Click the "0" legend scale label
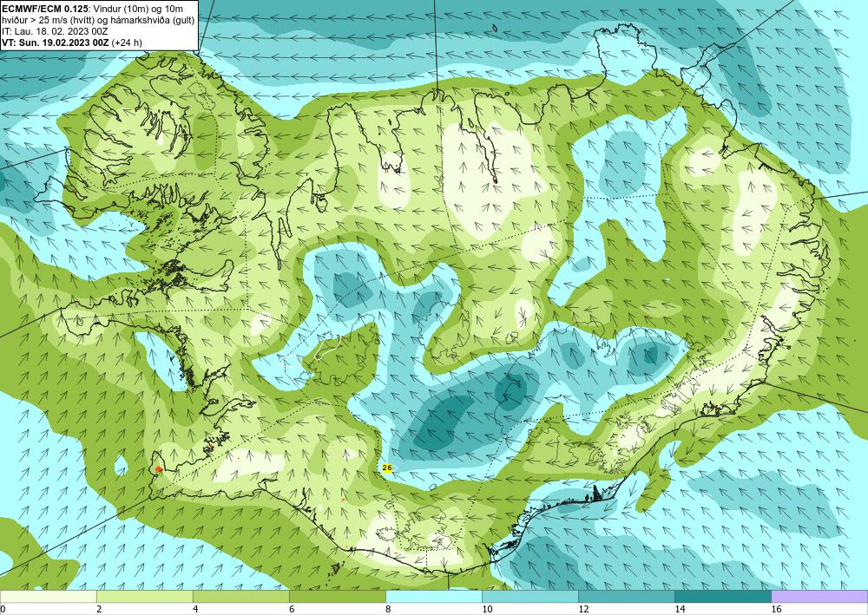The image size is (868, 615). click(3, 609)
